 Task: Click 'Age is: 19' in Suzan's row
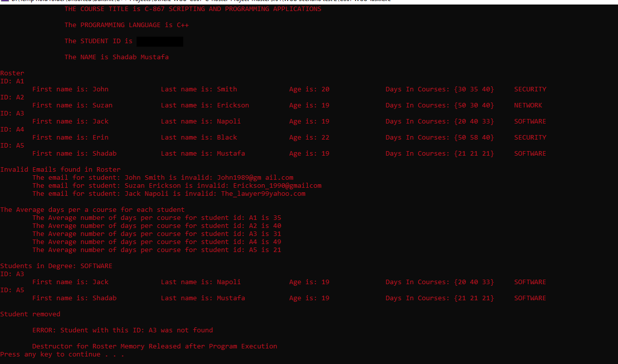(309, 105)
